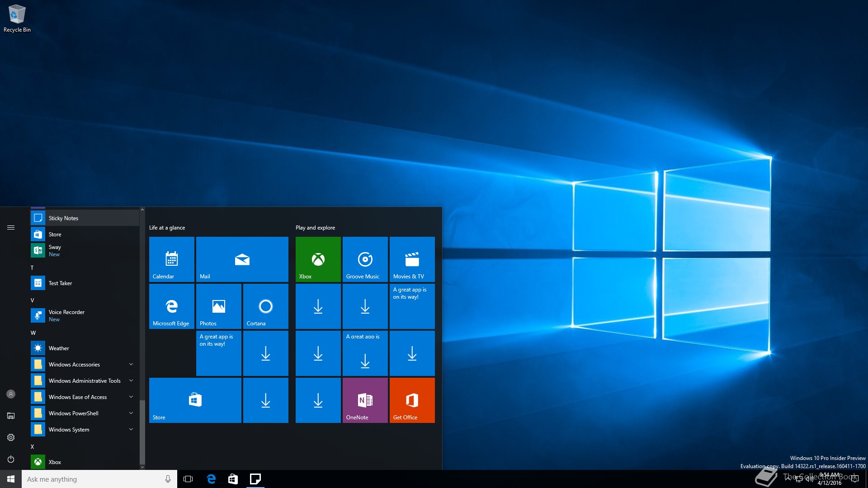Open Sway in the app list

pyautogui.click(x=85, y=251)
